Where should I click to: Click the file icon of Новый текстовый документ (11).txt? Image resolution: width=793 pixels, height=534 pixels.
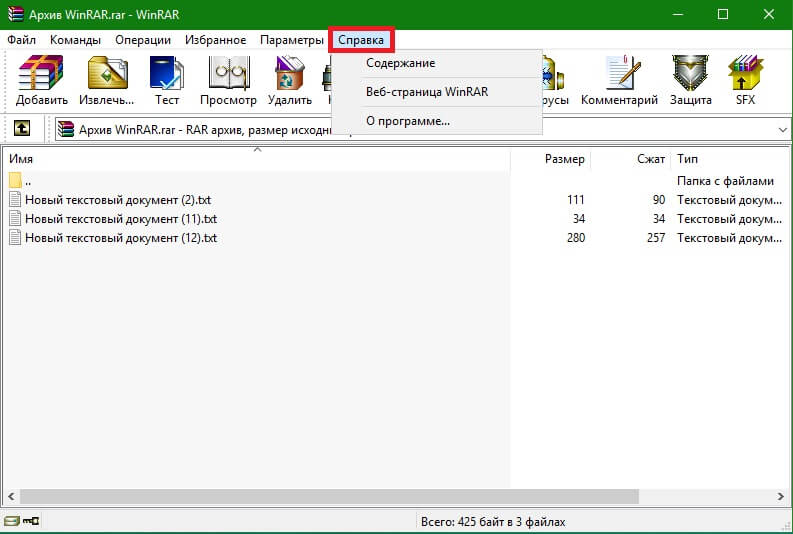(15, 219)
